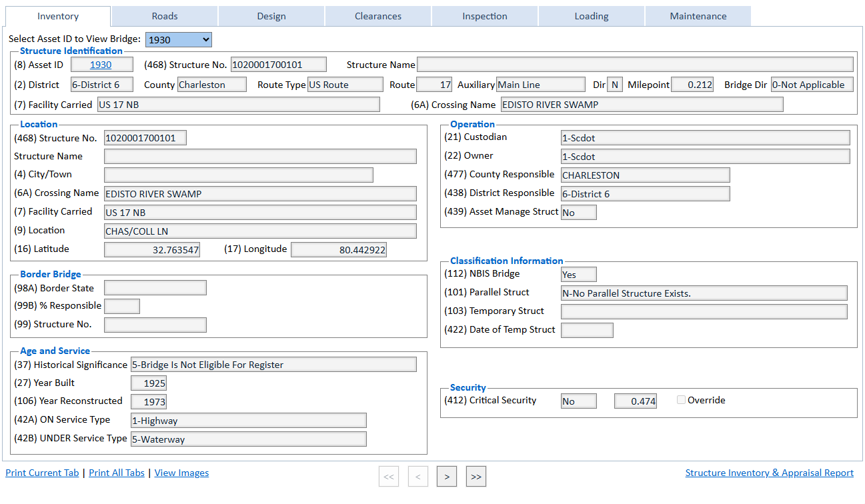Click the top Structure Name field
The image size is (865, 504).
click(635, 65)
